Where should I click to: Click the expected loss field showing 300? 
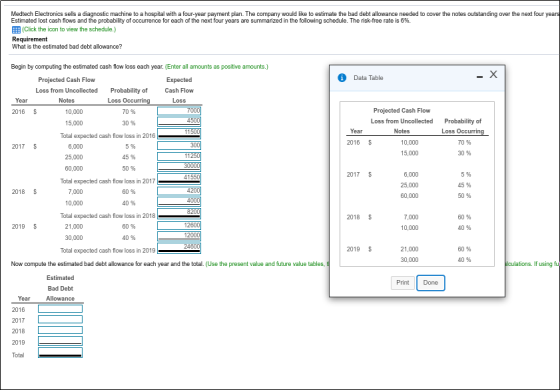(x=179, y=145)
